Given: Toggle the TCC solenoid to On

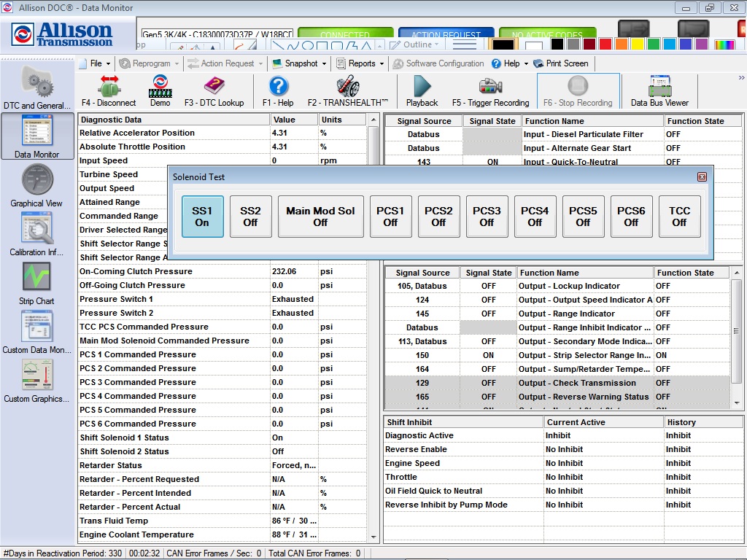Looking at the screenshot, I should tap(679, 216).
